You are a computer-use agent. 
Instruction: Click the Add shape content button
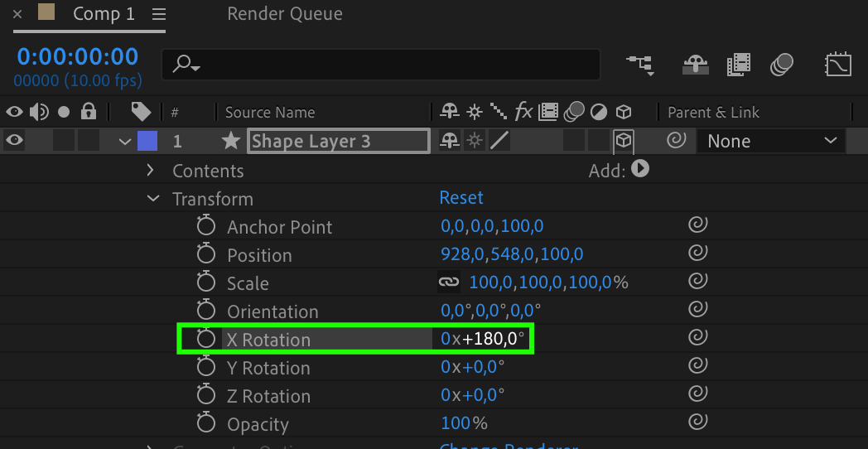pyautogui.click(x=640, y=169)
